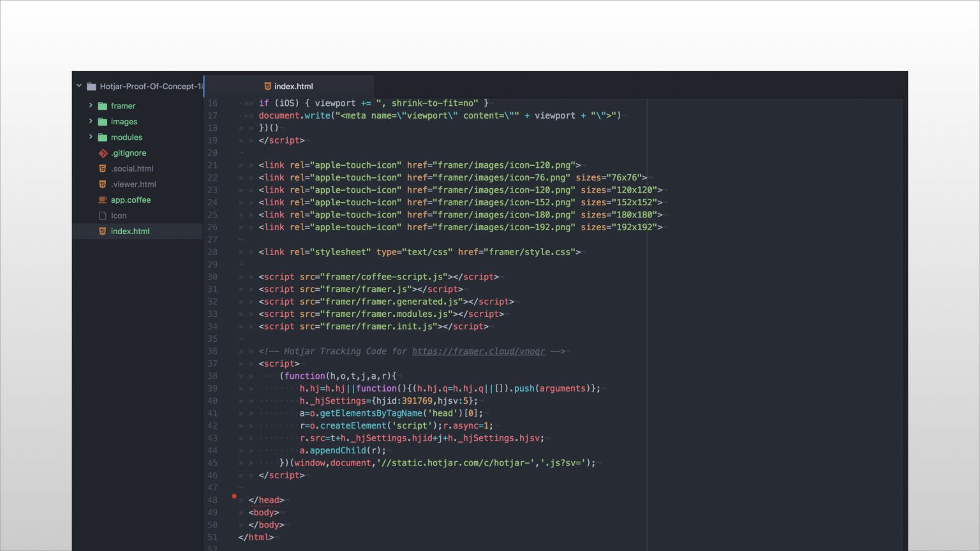Click the blank file icon beside Icon

(x=103, y=216)
